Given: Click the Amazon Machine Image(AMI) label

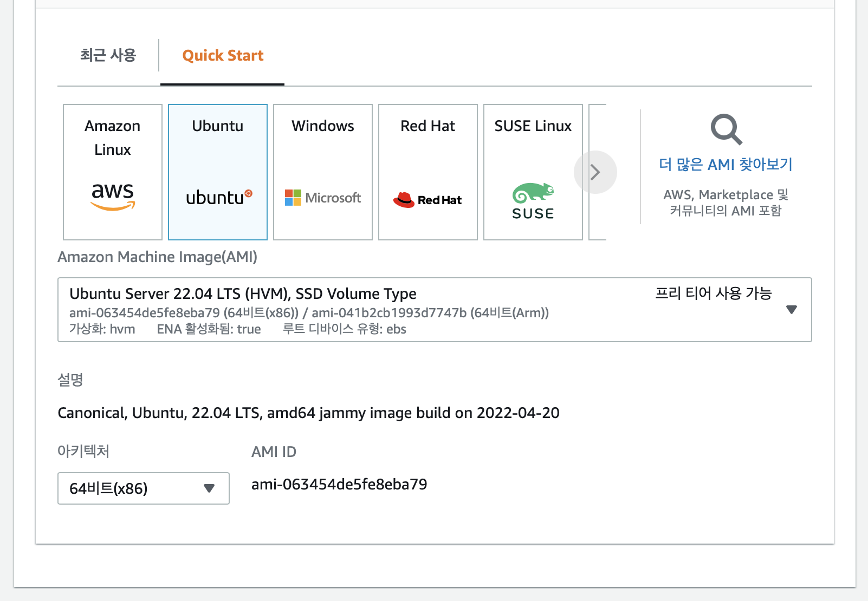Looking at the screenshot, I should point(158,257).
